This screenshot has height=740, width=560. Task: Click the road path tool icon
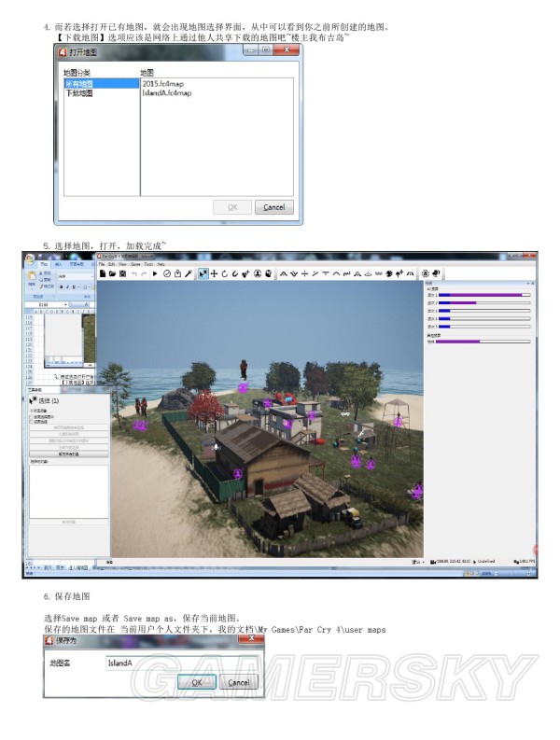[x=410, y=273]
